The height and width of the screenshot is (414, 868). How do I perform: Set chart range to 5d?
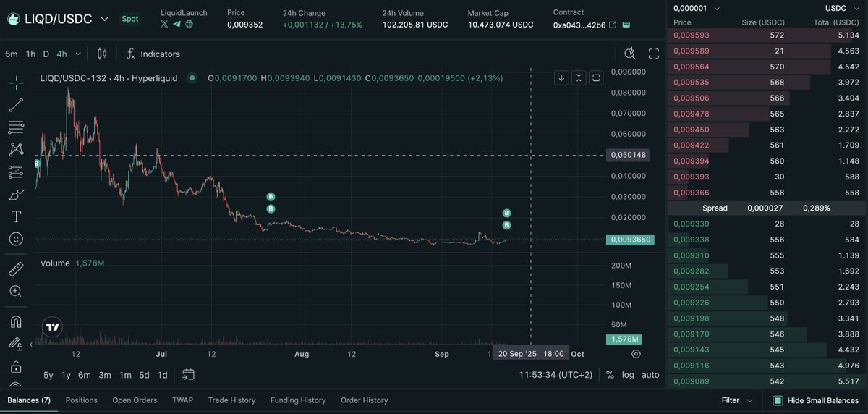click(x=144, y=375)
